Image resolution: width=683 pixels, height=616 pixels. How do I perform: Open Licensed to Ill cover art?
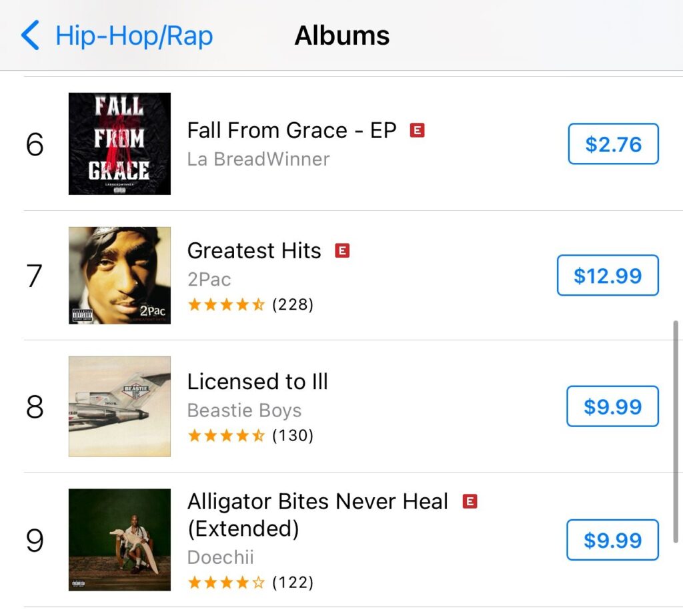click(120, 406)
